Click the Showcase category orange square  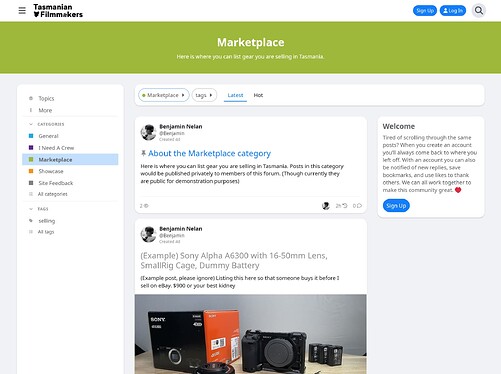pos(31,171)
